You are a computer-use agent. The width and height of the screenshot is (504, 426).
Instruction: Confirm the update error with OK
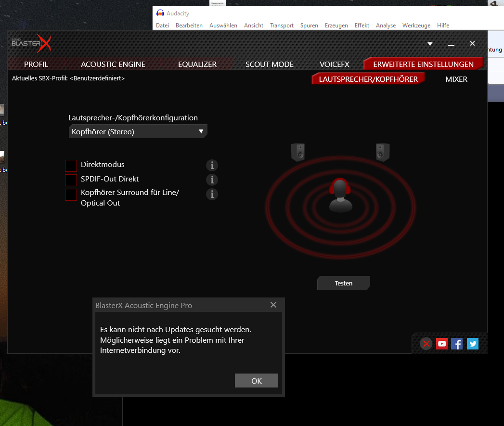click(x=256, y=380)
